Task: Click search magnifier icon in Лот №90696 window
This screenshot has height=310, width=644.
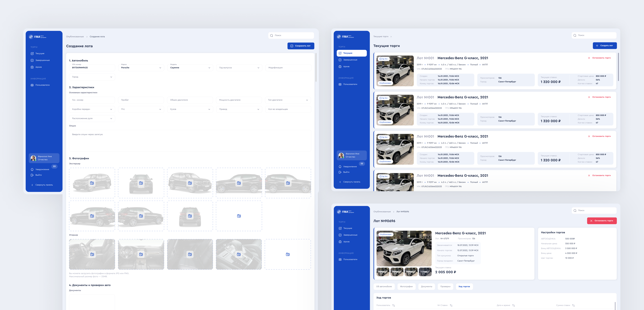Action: click(575, 211)
